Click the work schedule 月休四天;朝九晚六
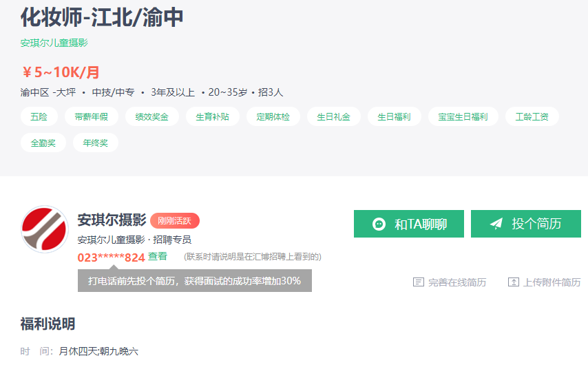Viewport: 588px width, 367px height. point(98,351)
